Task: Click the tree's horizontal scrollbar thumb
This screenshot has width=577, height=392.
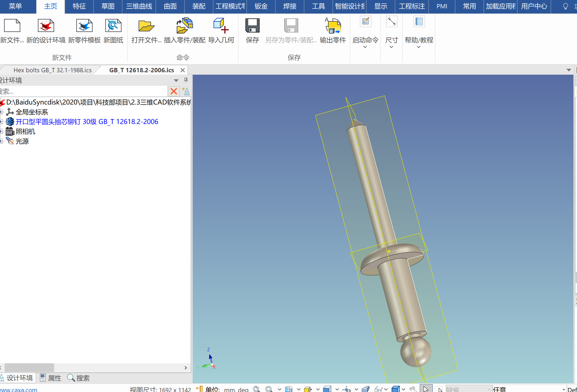Action: (x=29, y=368)
